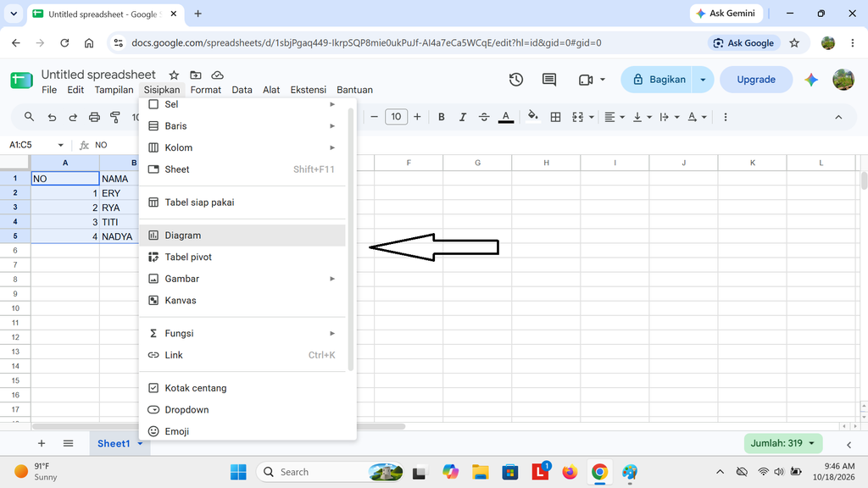Click the search menus magnifier icon
The height and width of the screenshot is (488, 868).
[30, 117]
